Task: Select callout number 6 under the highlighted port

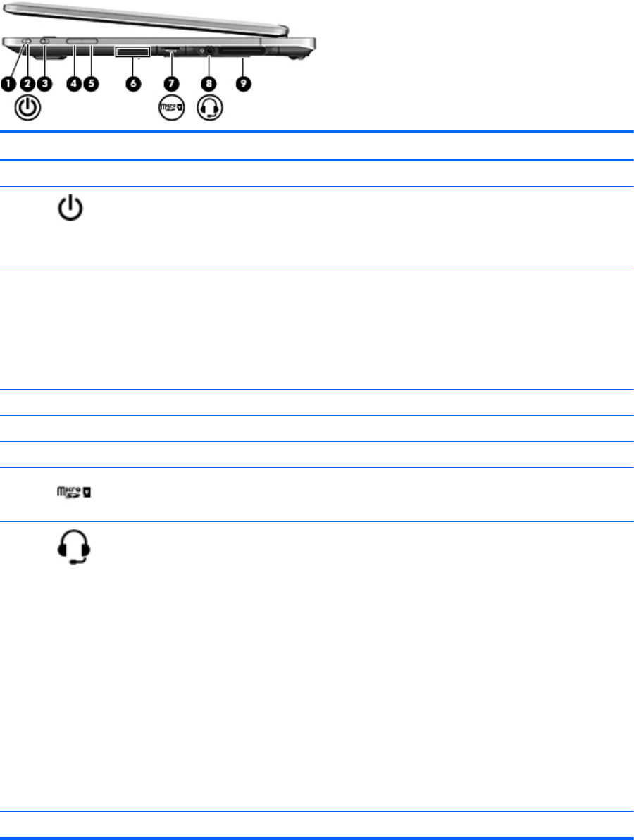Action: coord(133,84)
